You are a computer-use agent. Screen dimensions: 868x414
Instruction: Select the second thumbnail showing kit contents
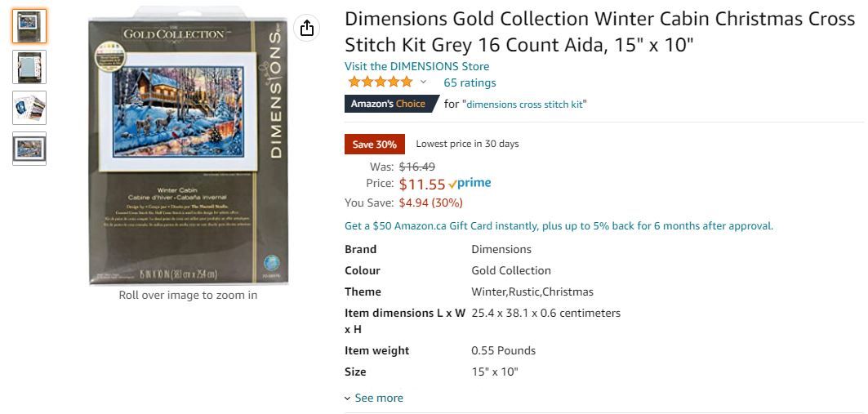pyautogui.click(x=29, y=67)
